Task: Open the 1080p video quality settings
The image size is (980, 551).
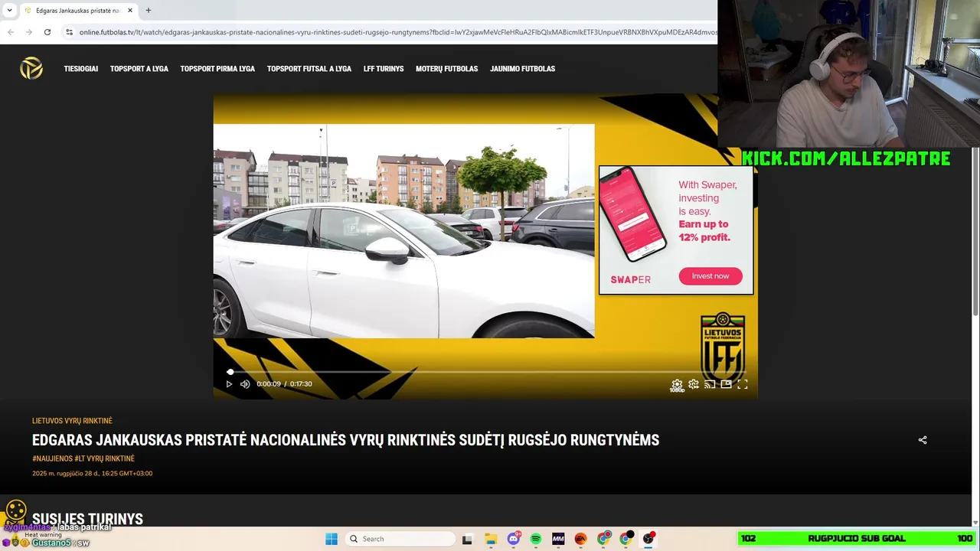Action: pos(677,385)
